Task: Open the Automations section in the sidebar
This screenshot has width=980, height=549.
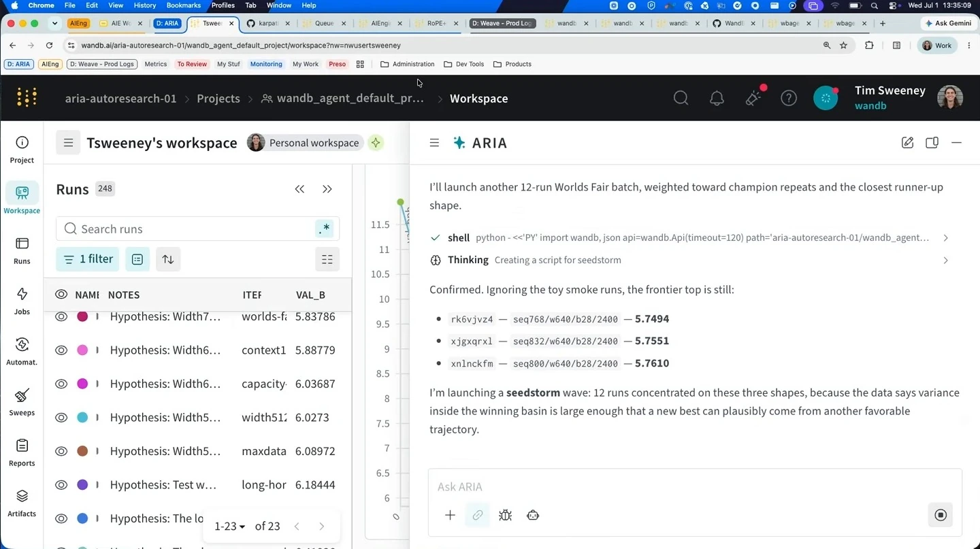Action: pos(22,351)
